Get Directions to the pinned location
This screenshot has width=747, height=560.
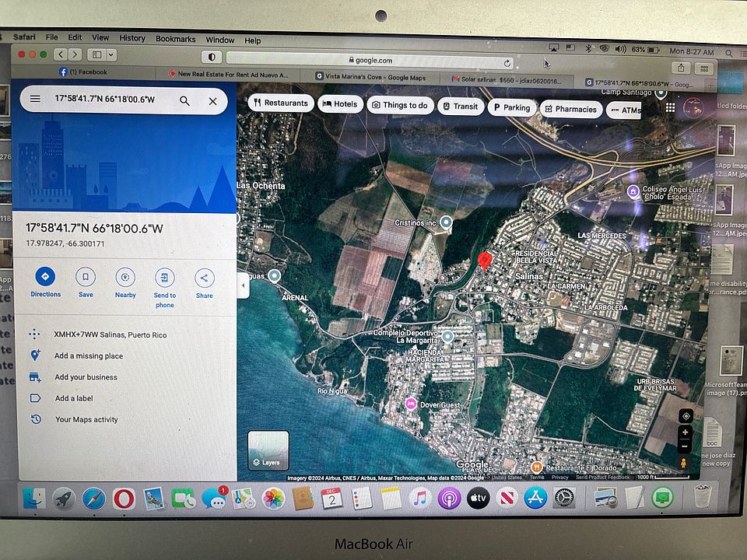pos(45,282)
